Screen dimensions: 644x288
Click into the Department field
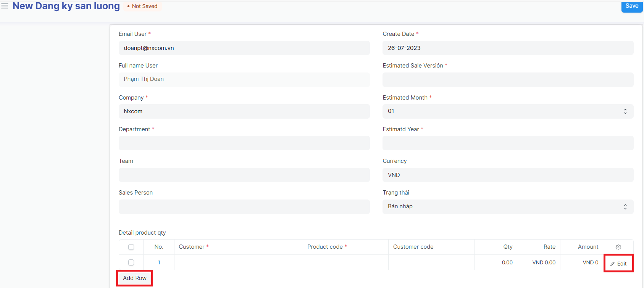pos(244,143)
